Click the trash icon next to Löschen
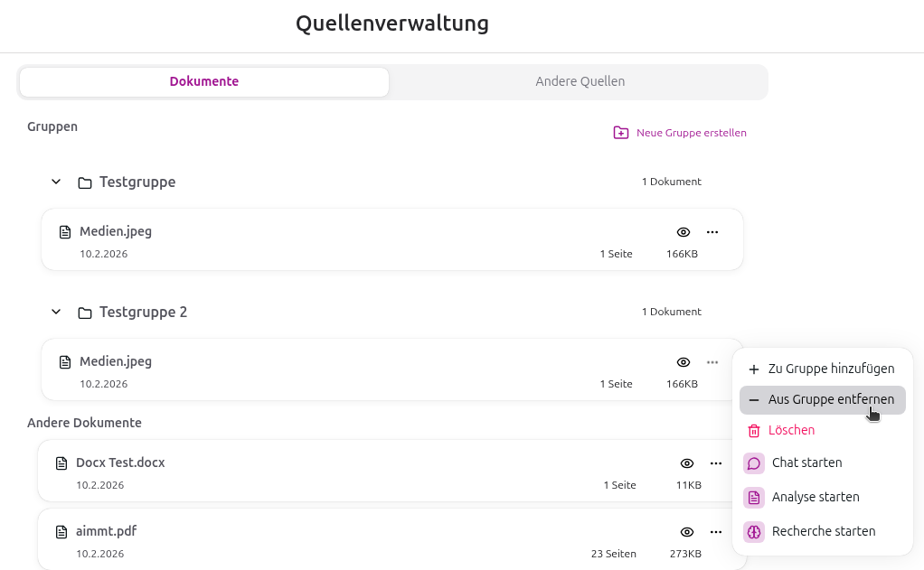Screen dimensions: 924x570 (x=753, y=431)
